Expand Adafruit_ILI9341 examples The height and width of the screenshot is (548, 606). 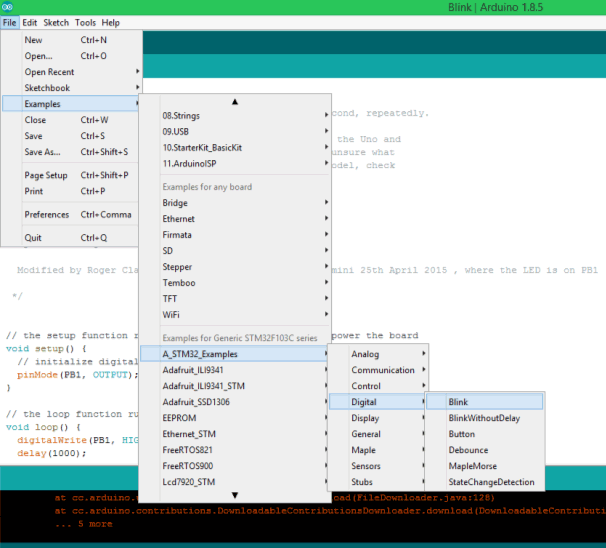[235, 370]
